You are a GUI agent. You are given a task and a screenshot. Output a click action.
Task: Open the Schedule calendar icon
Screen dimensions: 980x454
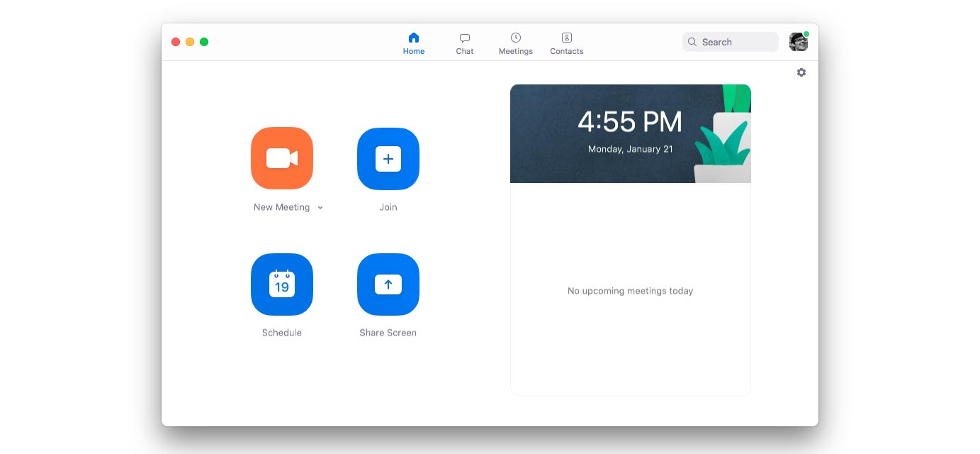[281, 284]
